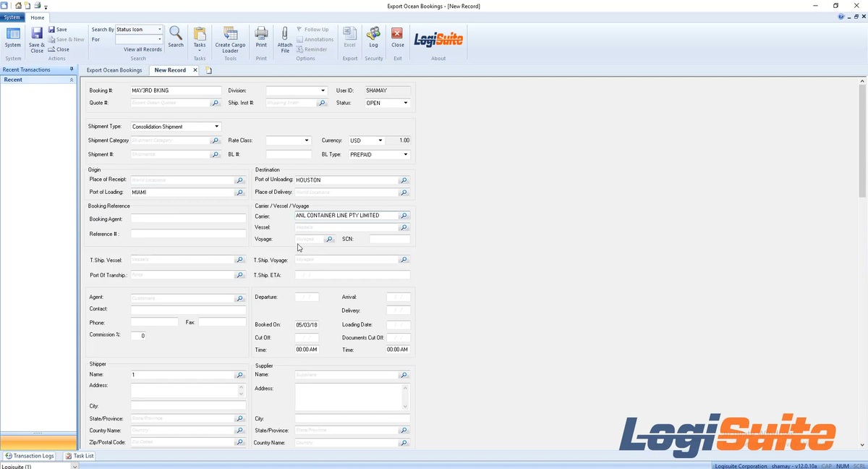Click Attach File paperclip icon
Screen dimensions: 868x469
[285, 39]
